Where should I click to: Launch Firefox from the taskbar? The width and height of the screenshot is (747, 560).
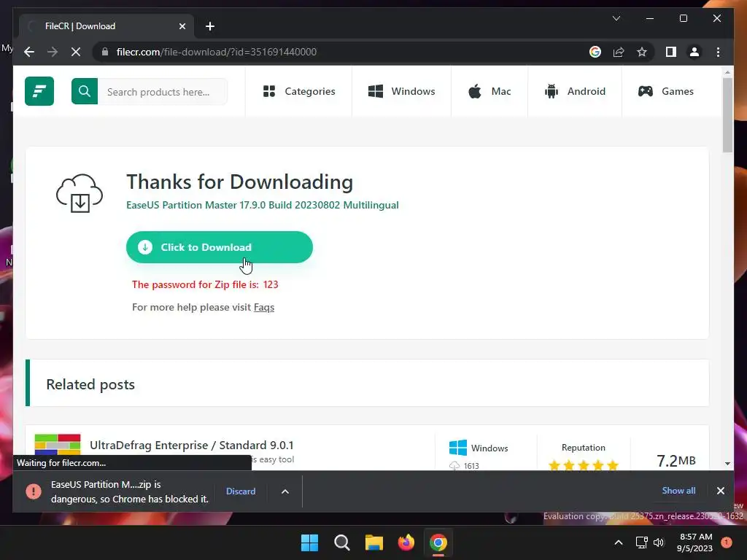[406, 542]
